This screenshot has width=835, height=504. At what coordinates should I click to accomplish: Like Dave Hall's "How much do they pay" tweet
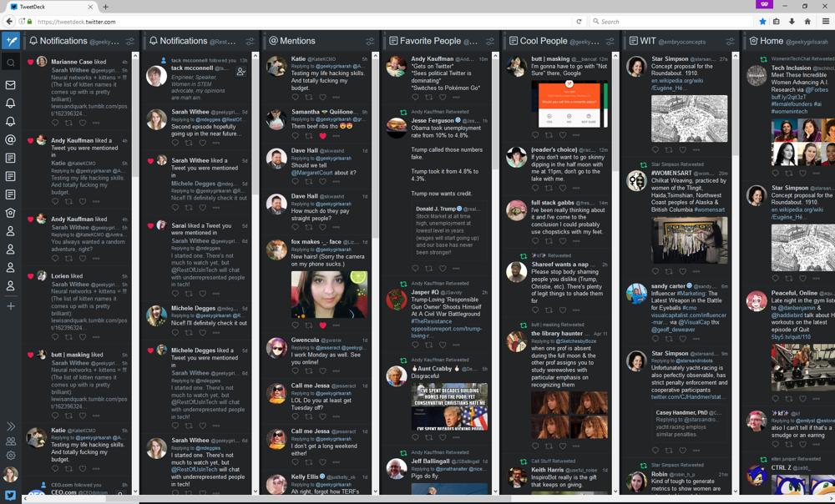tap(322, 227)
